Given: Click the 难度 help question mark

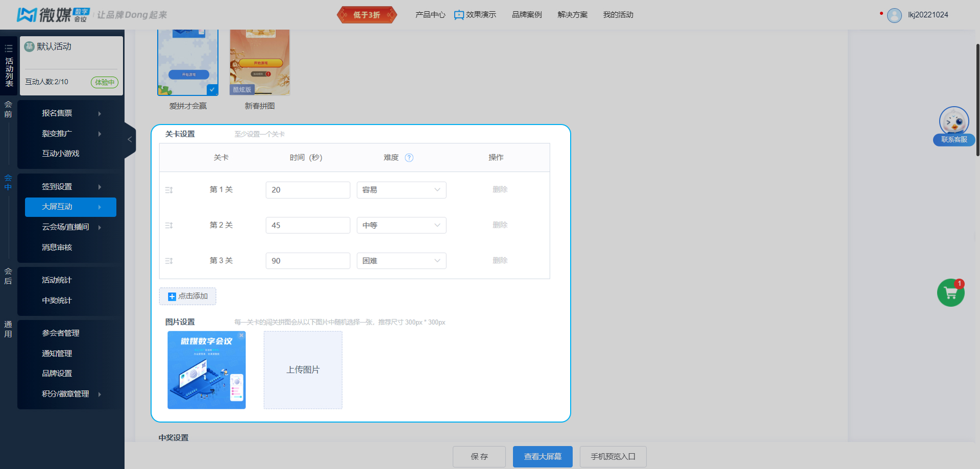Looking at the screenshot, I should coord(409,158).
